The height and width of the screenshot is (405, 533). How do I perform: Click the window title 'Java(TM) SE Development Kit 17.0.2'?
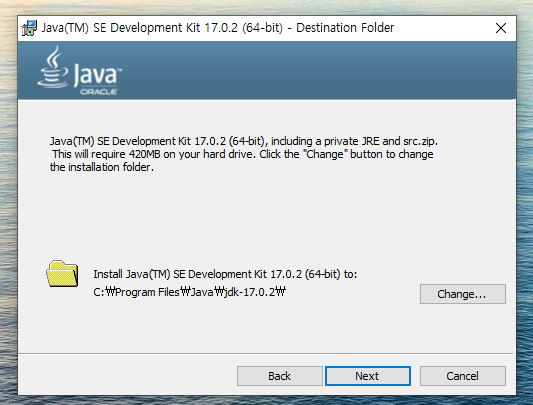point(218,28)
